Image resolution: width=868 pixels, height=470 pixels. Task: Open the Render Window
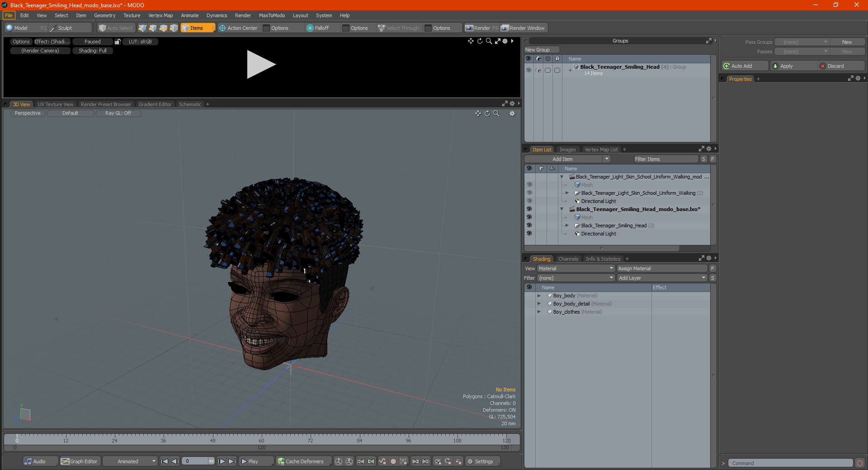pyautogui.click(x=524, y=28)
